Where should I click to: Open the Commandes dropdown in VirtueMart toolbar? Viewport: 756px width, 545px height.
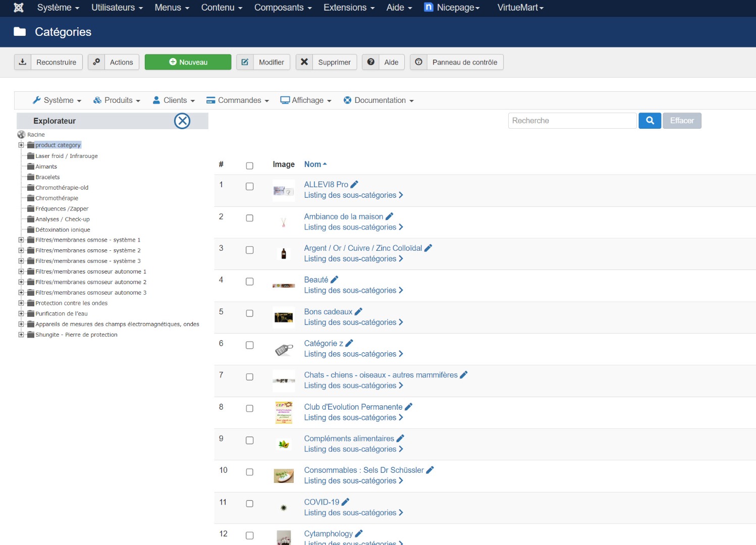point(238,100)
